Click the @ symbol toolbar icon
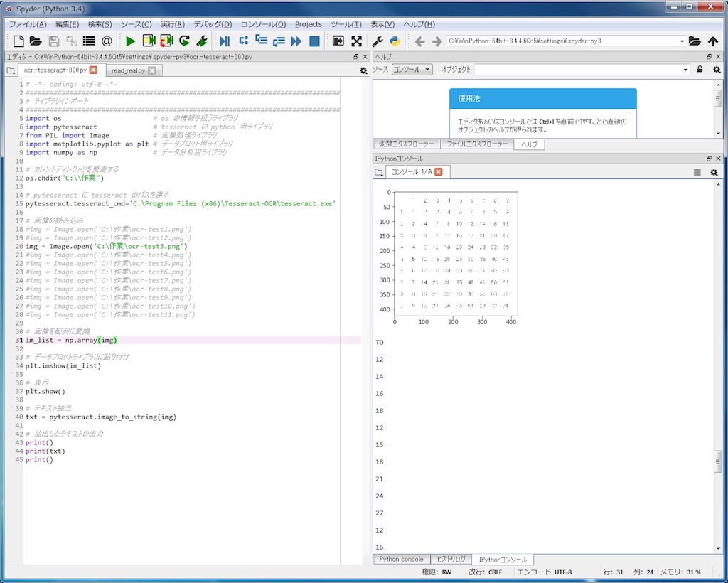The height and width of the screenshot is (583, 728). pos(107,41)
